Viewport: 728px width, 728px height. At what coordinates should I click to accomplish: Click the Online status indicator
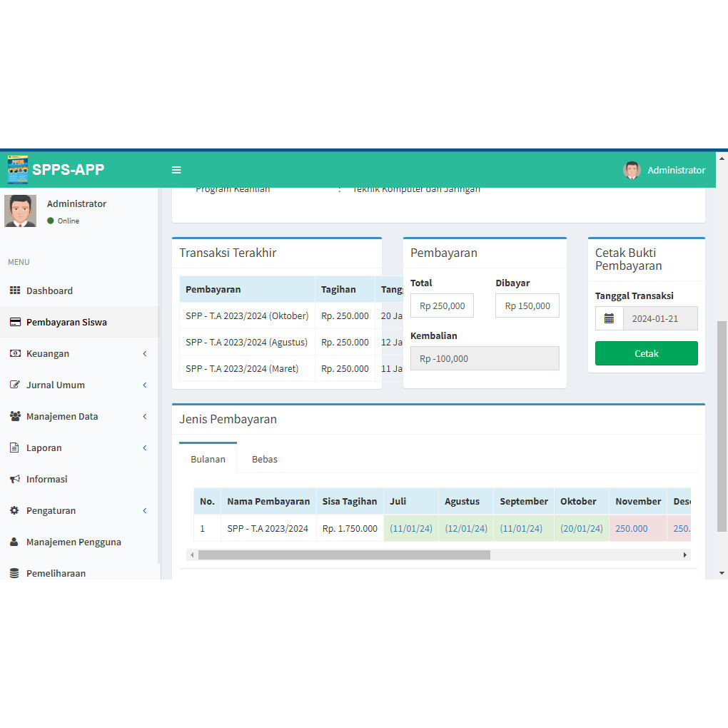tap(63, 221)
